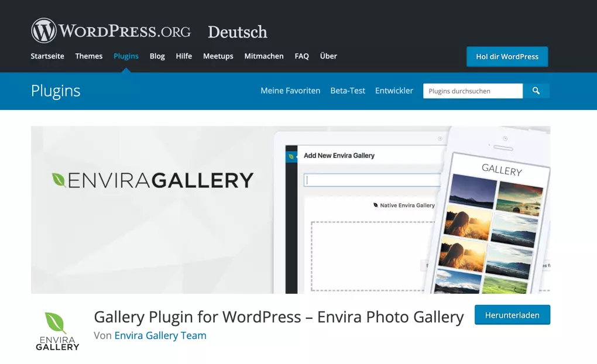Open the Entwickler link

coord(394,91)
